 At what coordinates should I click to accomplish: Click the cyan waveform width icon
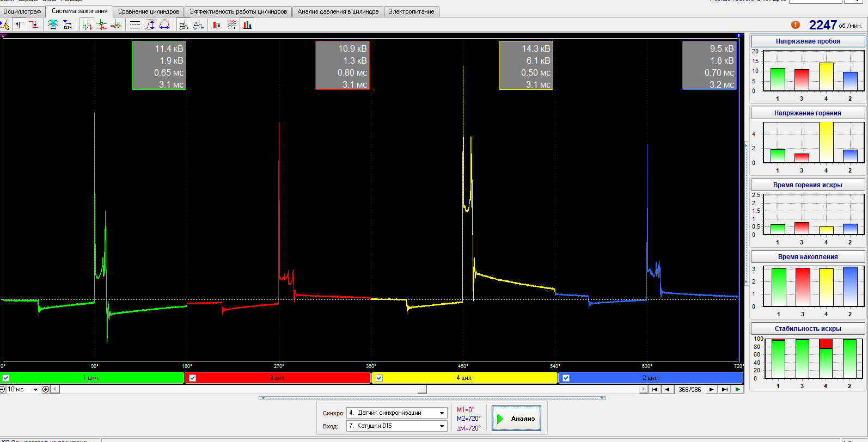(x=53, y=24)
